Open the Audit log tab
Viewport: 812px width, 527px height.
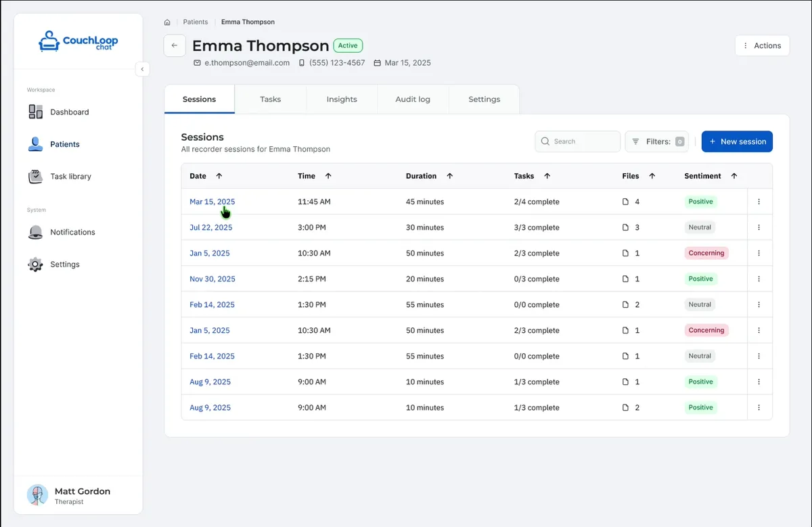point(413,99)
